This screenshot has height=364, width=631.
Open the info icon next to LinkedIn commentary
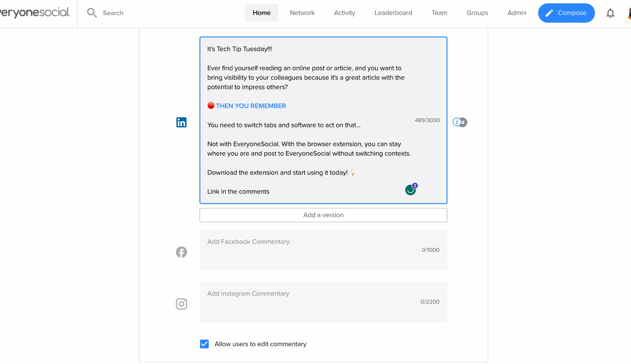(457, 122)
